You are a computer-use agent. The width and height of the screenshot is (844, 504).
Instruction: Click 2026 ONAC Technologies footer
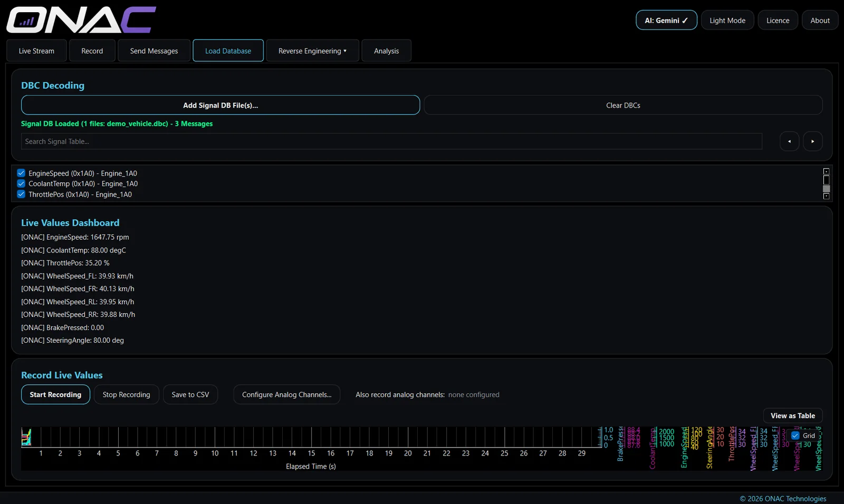tap(783, 498)
